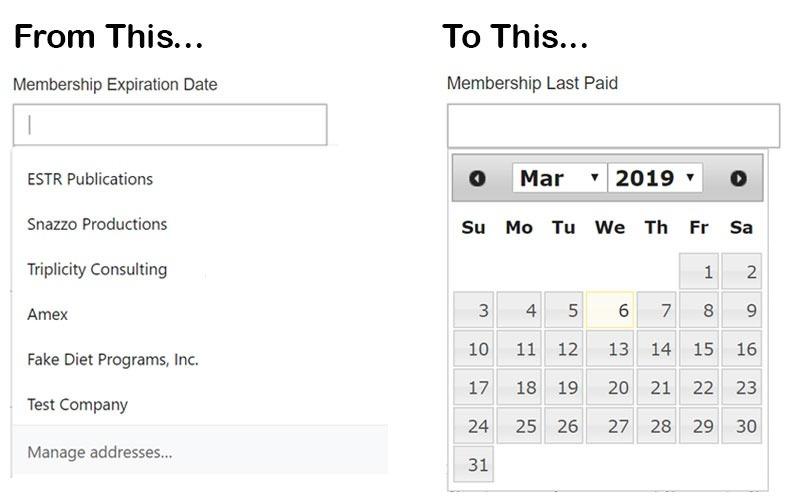Open Manage addresses... option
The width and height of the screenshot is (800, 500).
100,453
